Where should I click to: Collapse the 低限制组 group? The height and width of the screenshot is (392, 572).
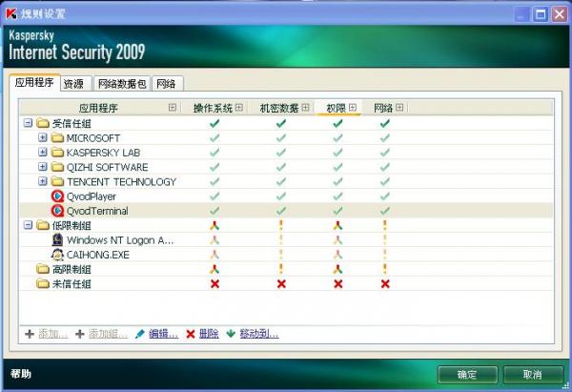[28, 225]
